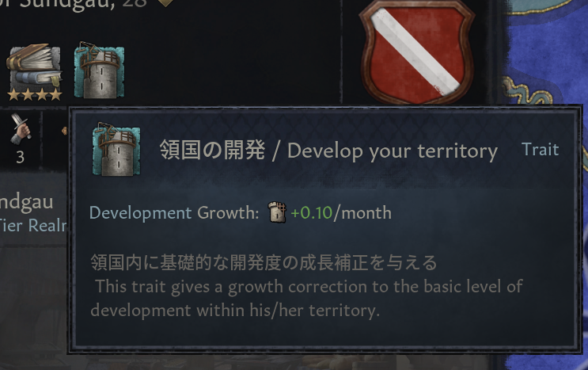Open the red coat of arms shield
The height and width of the screenshot is (370, 588).
417,51
